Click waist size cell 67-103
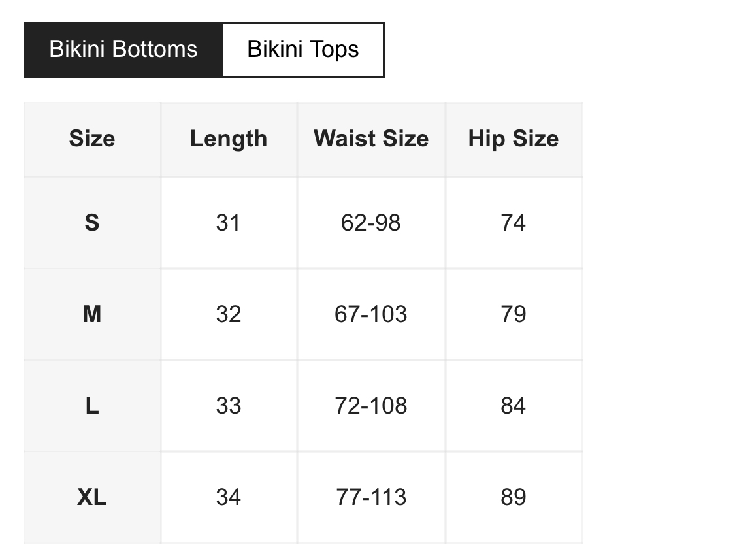Image resolution: width=735 pixels, height=560 pixels. coord(371,314)
